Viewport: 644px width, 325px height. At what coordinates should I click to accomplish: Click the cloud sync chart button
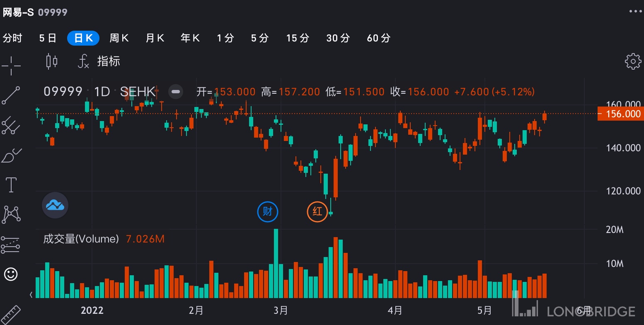pyautogui.click(x=55, y=205)
